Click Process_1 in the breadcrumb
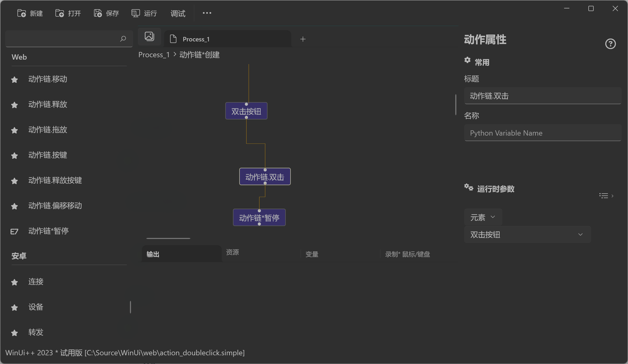The image size is (628, 364). (x=154, y=55)
